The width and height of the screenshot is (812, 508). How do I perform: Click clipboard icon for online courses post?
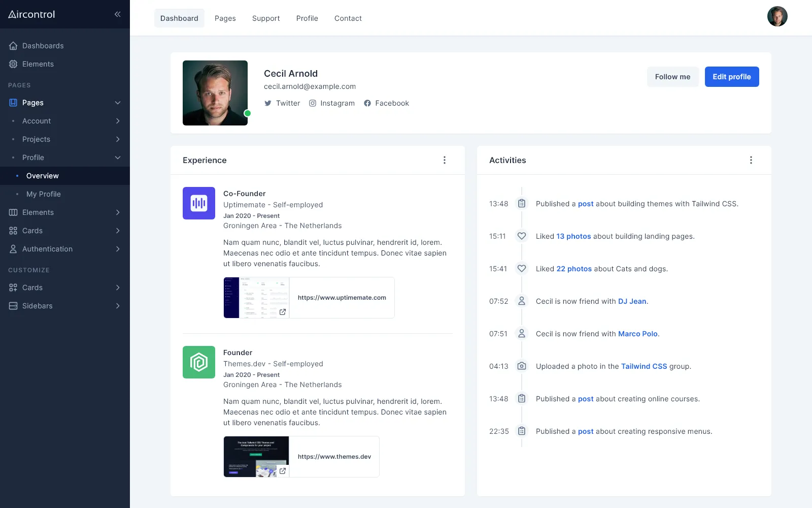(x=522, y=399)
